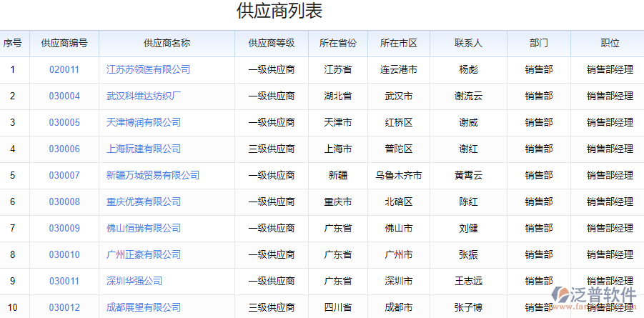Select the 联系人 column header
644x318 pixels.
[x=468, y=44]
